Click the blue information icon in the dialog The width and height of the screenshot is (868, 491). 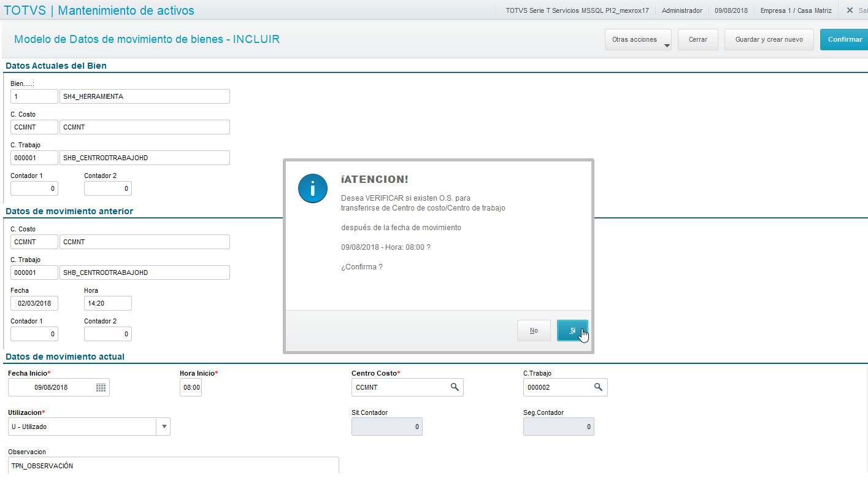pos(313,188)
